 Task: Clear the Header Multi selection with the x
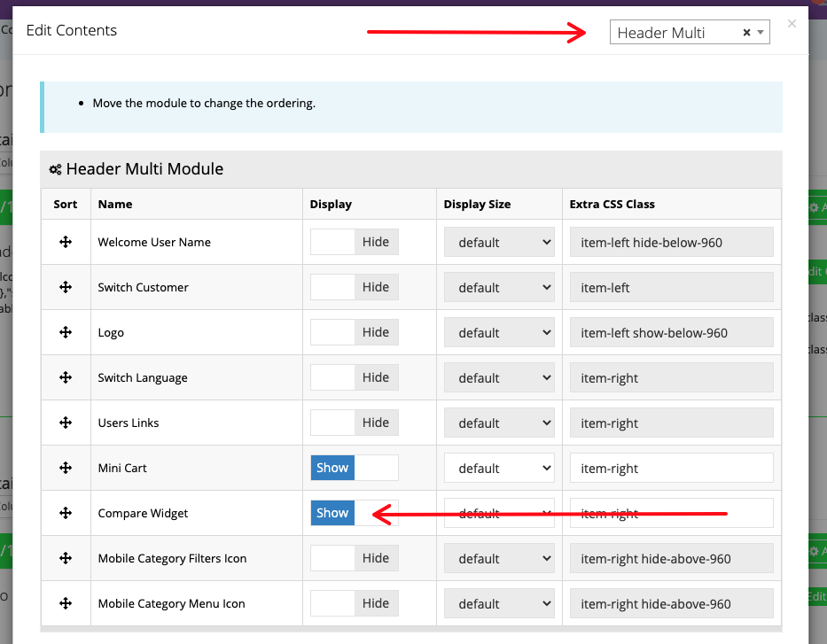[x=746, y=33]
